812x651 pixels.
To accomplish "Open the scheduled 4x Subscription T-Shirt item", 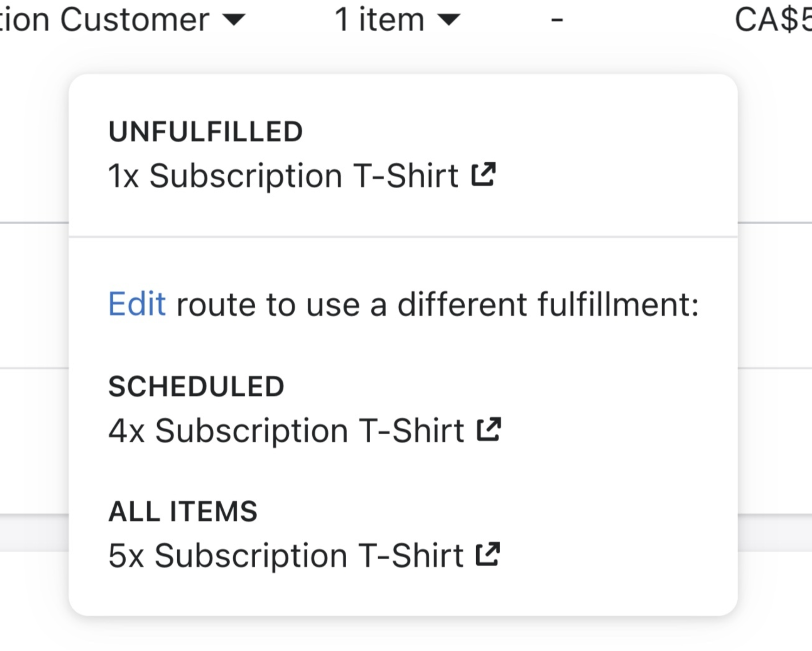I will pyautogui.click(x=286, y=430).
